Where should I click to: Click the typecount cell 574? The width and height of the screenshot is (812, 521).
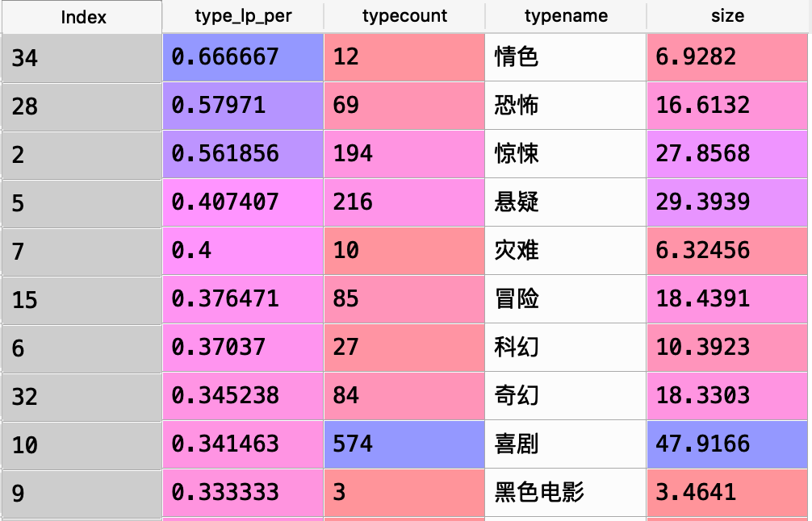[x=404, y=444]
